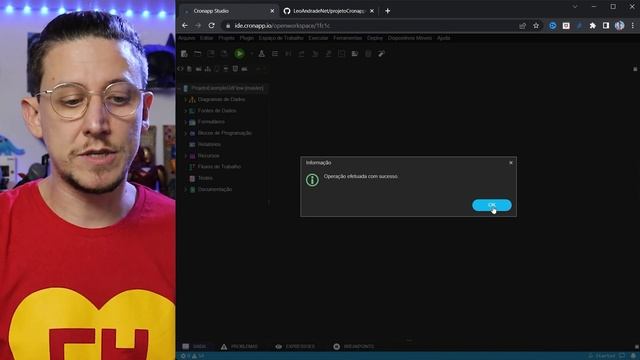Close the Informação dialog with the X
The height and width of the screenshot is (360, 640).
(511, 163)
